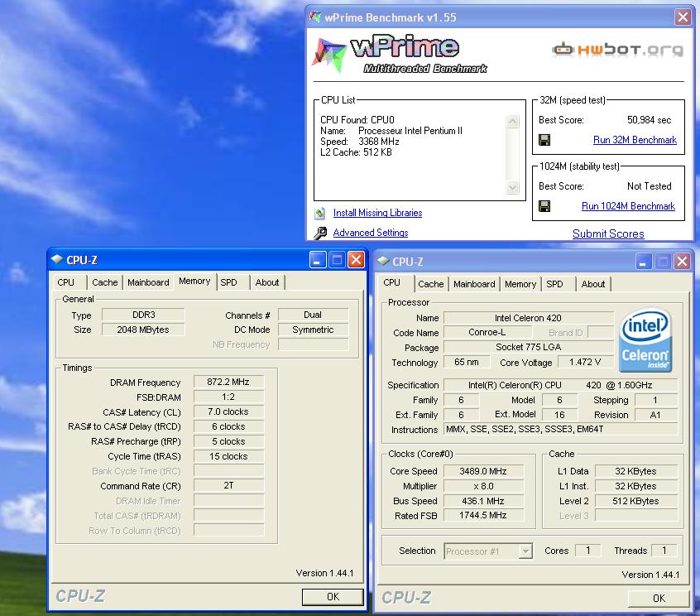
Task: Close the right CPU-Z processor window
Action: 682,262
